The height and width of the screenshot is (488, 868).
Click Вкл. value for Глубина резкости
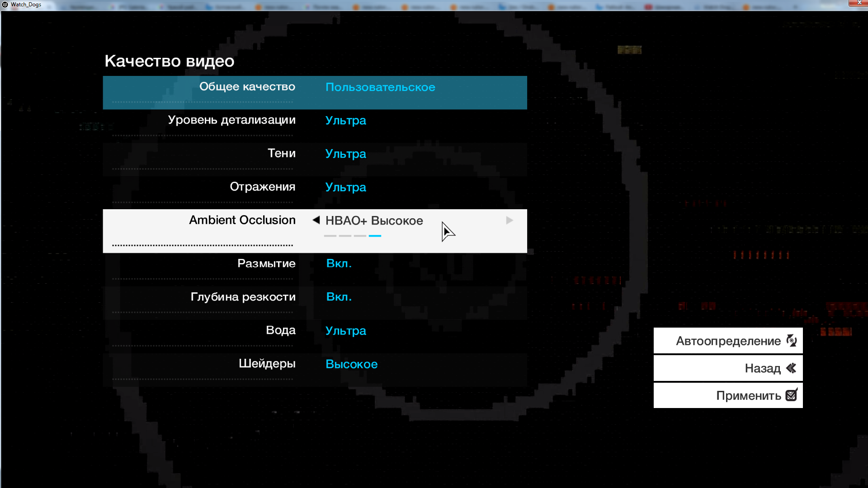339,297
